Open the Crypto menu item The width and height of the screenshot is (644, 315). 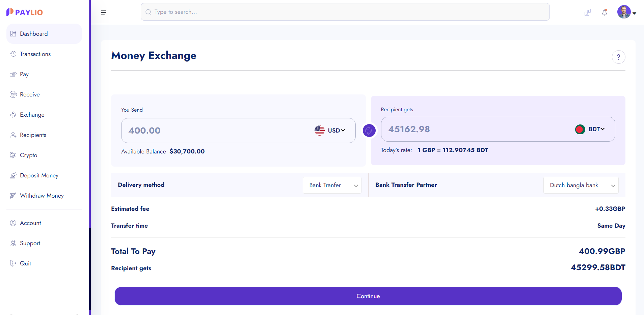[x=44, y=155]
